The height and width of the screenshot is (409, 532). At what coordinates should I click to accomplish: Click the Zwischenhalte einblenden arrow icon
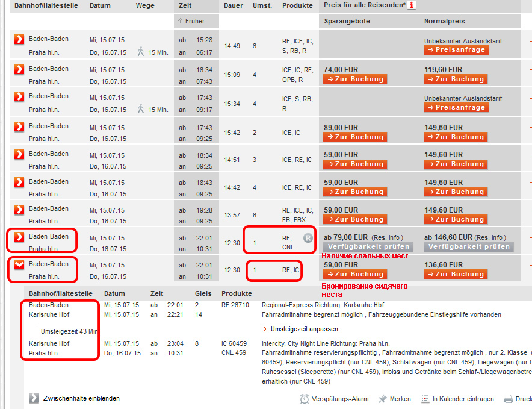coord(34,398)
